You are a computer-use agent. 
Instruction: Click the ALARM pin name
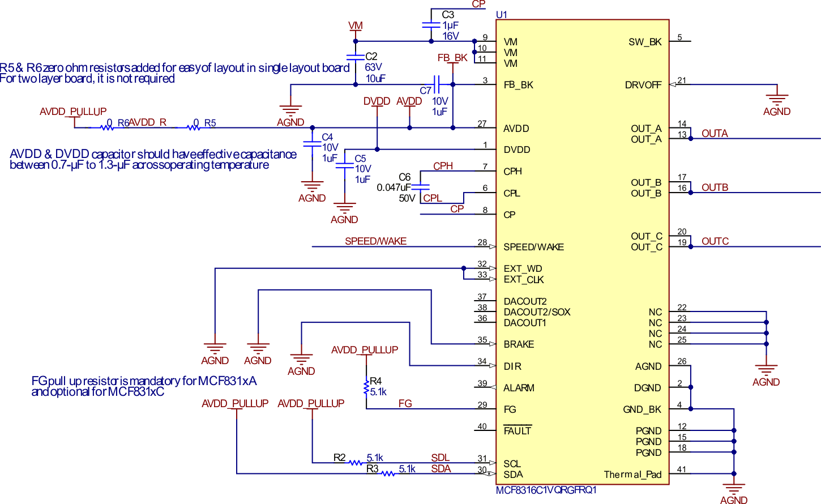(519, 388)
